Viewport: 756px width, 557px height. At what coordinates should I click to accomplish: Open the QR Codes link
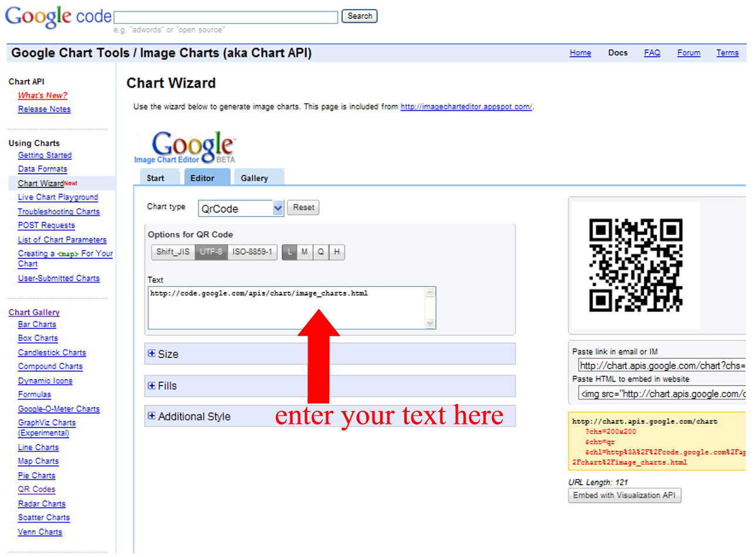(x=36, y=490)
